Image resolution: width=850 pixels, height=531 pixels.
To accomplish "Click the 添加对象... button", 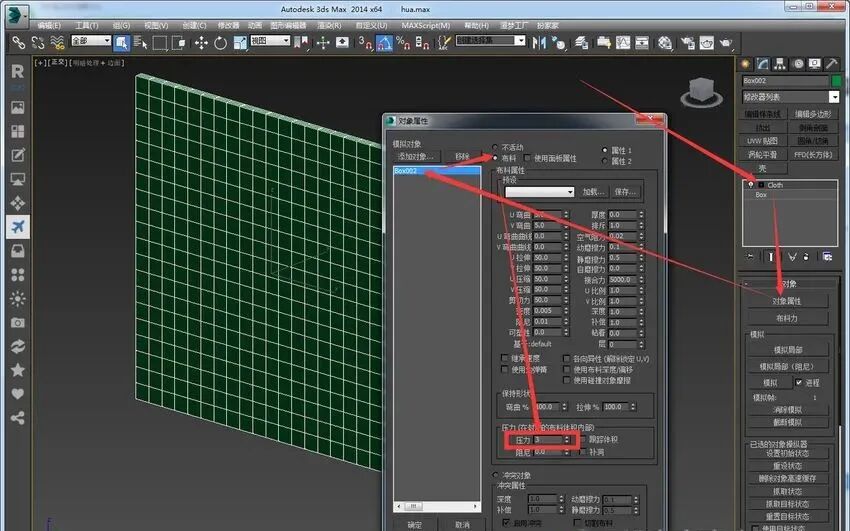I will (x=416, y=156).
